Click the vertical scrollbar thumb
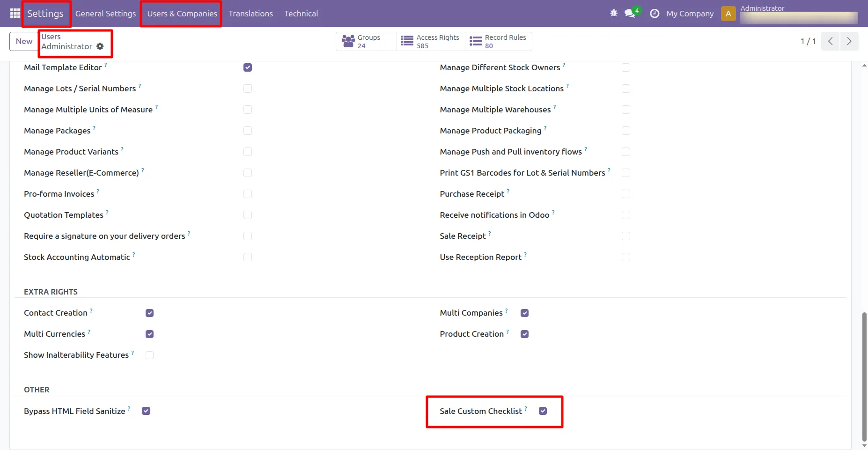The image size is (868, 450). (864, 375)
